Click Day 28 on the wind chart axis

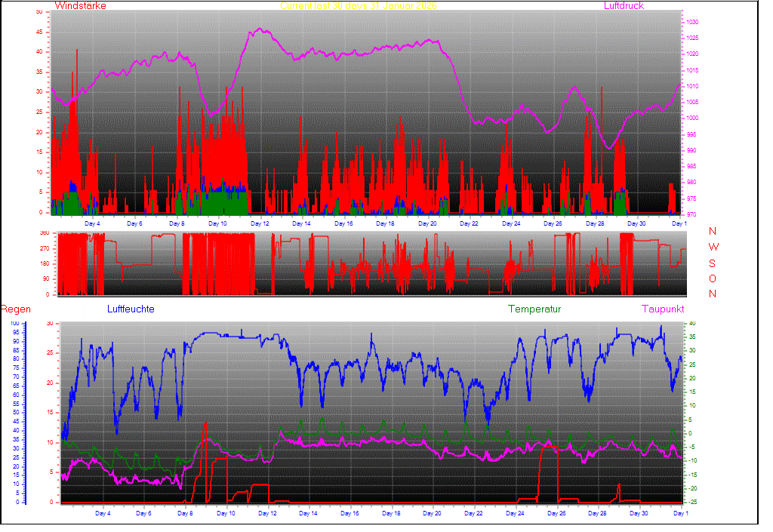[x=596, y=223]
